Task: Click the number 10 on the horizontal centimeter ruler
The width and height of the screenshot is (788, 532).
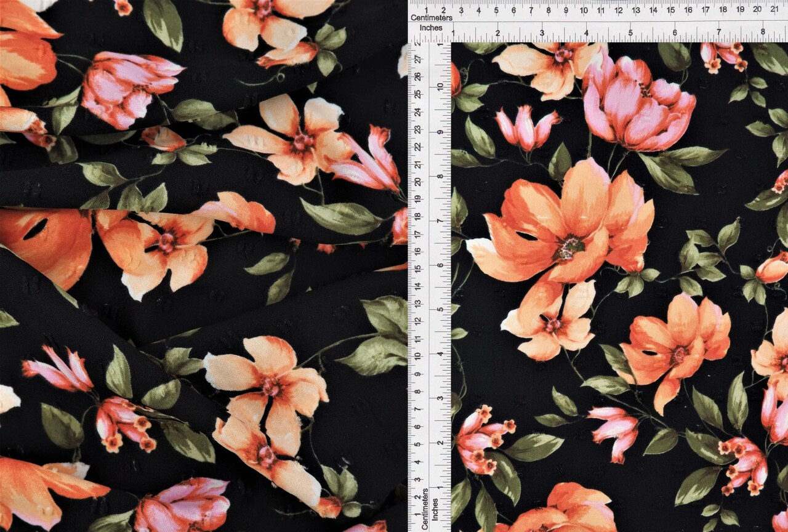Action: pyautogui.click(x=584, y=10)
